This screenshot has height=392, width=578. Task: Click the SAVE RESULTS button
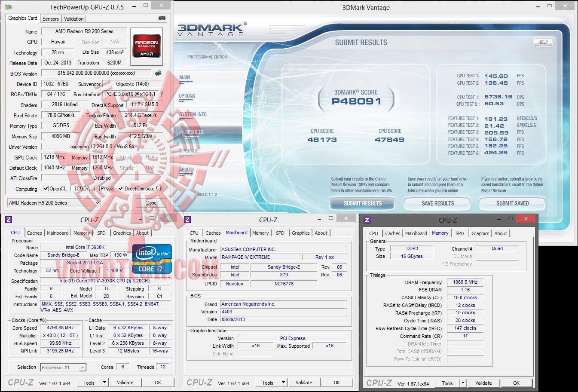tap(437, 203)
